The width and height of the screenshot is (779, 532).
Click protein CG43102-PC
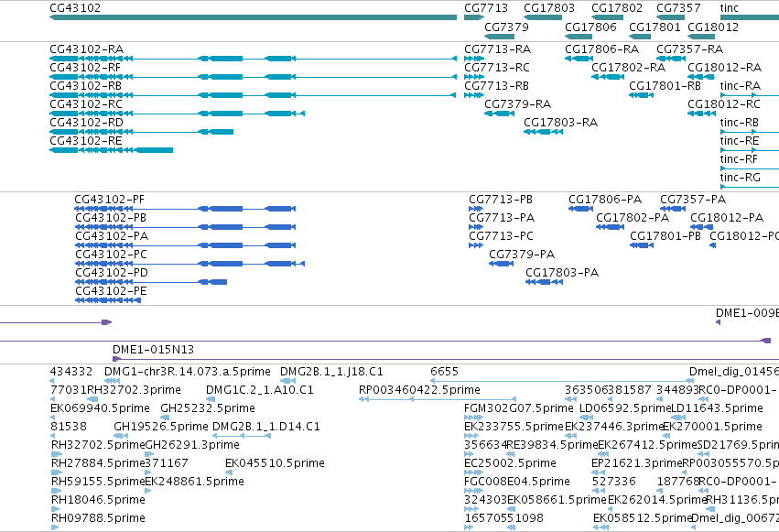[x=189, y=265]
